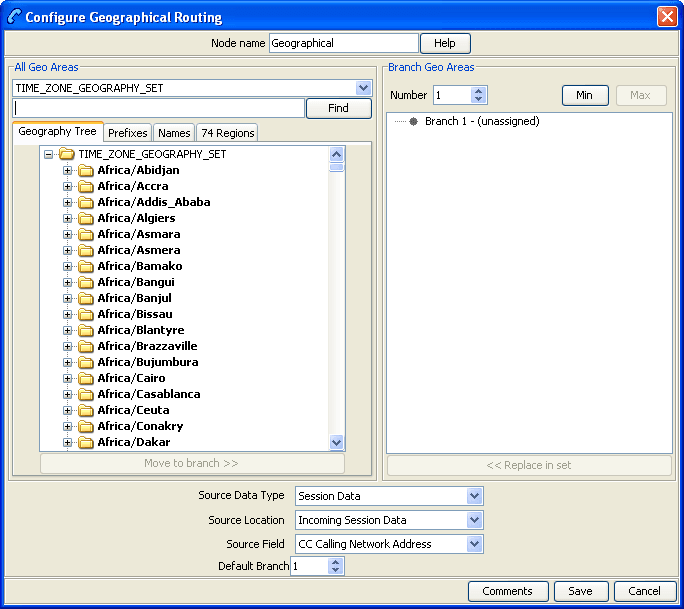Click the Find button
The width and height of the screenshot is (684, 609).
339,108
